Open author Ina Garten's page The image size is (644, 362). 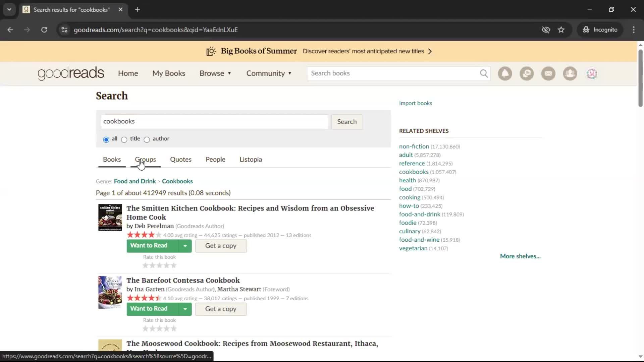[149, 290]
